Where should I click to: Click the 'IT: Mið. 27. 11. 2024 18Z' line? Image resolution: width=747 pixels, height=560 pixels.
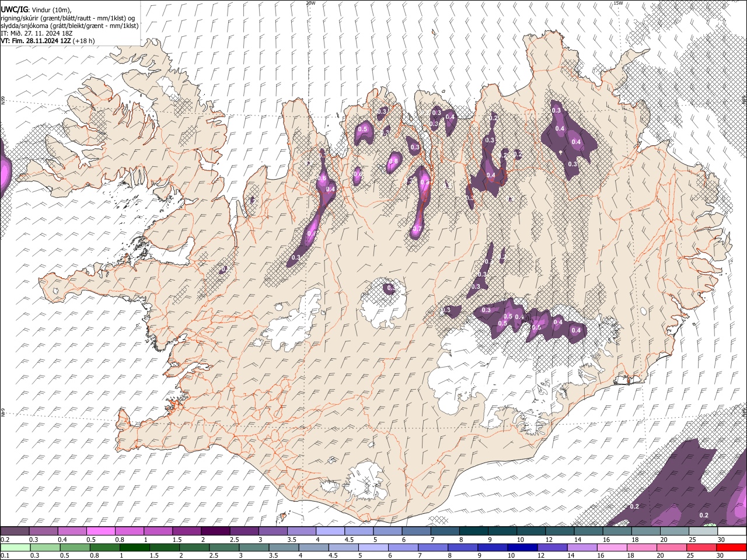(36, 33)
